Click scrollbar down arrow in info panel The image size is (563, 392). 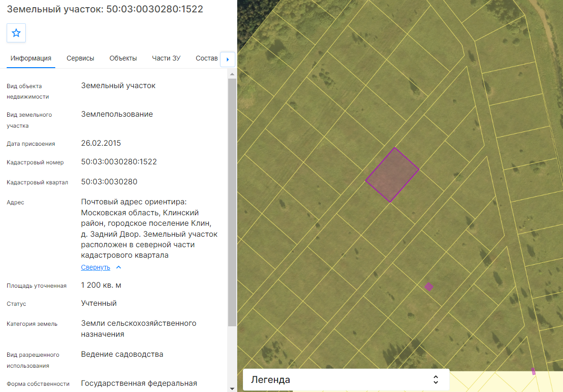click(x=232, y=388)
